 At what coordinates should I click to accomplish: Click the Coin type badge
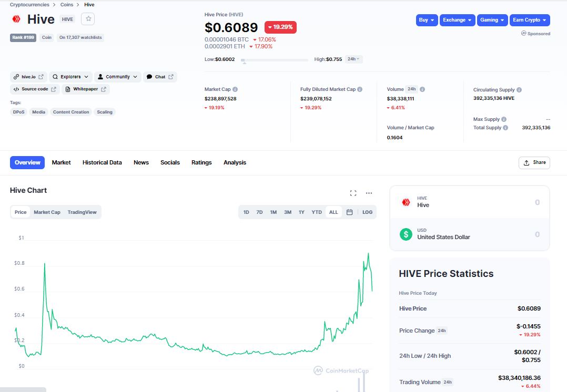click(47, 38)
